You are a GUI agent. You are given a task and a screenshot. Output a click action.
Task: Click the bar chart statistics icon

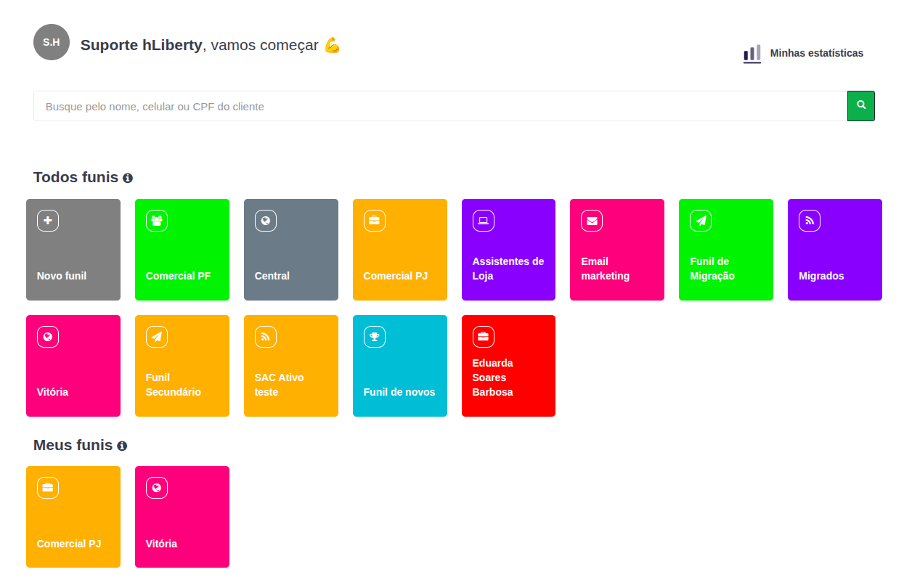(752, 54)
